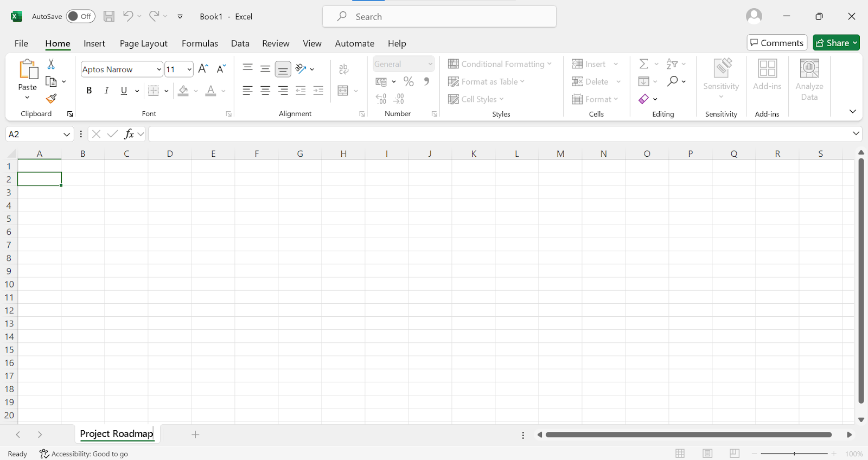
Task: Increase font size with the larger A
Action: [x=203, y=69]
